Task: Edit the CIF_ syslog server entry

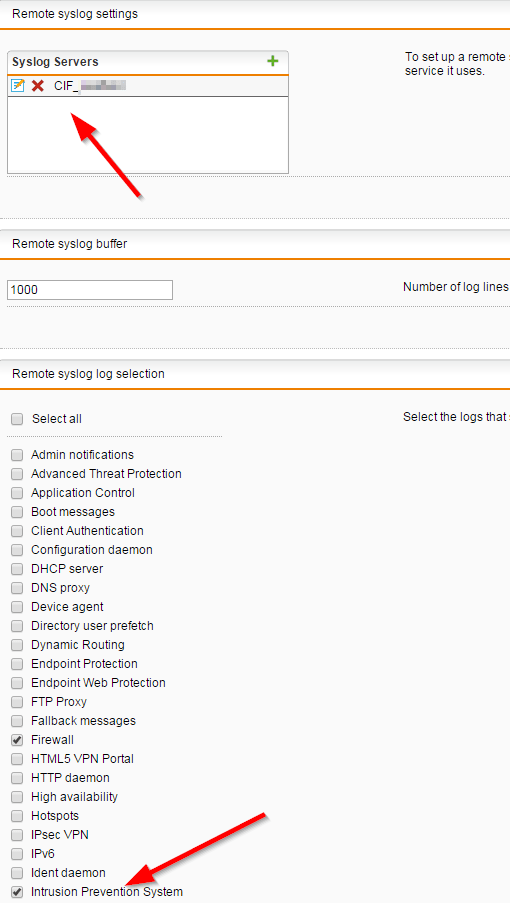Action: pyautogui.click(x=18, y=86)
